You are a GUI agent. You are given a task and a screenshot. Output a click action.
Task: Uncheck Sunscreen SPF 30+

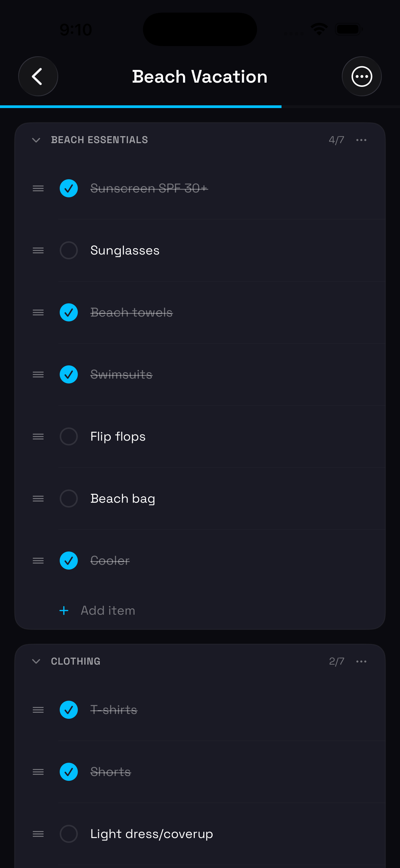pos(69,188)
